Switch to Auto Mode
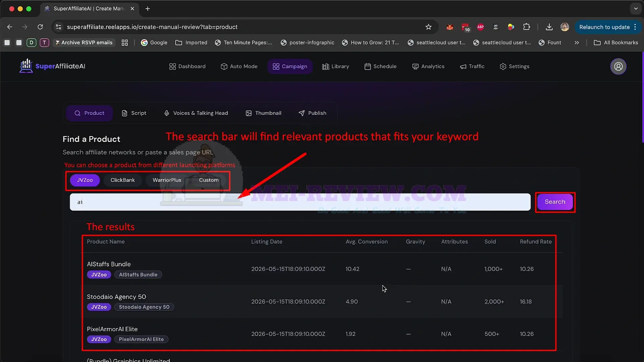The image size is (644, 362). [239, 66]
